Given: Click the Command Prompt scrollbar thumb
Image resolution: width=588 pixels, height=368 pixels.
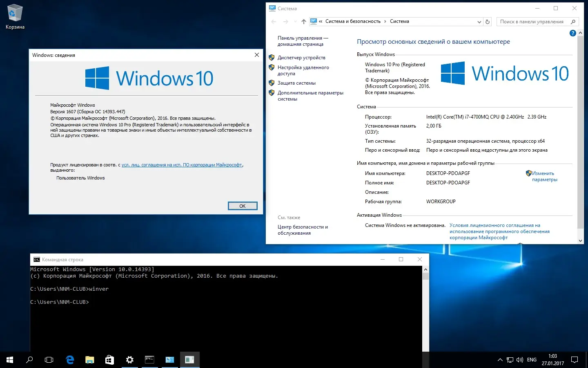Looking at the screenshot, I should point(425,276).
